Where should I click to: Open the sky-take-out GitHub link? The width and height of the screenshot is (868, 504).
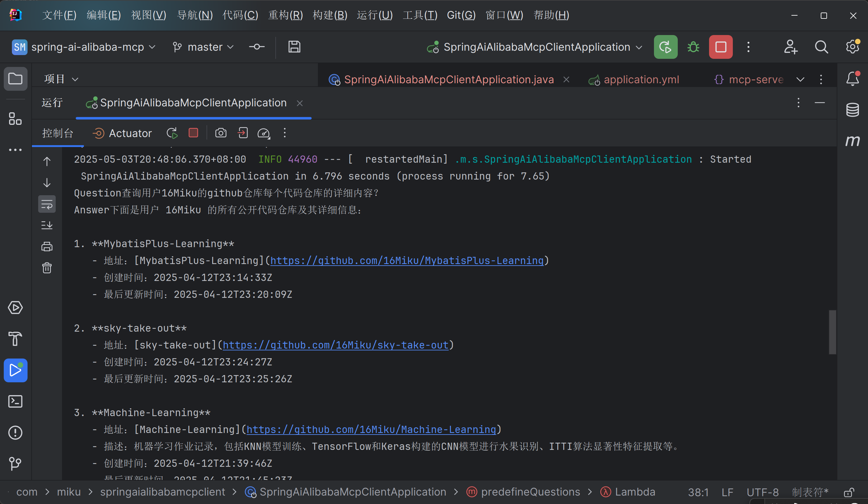tap(335, 345)
